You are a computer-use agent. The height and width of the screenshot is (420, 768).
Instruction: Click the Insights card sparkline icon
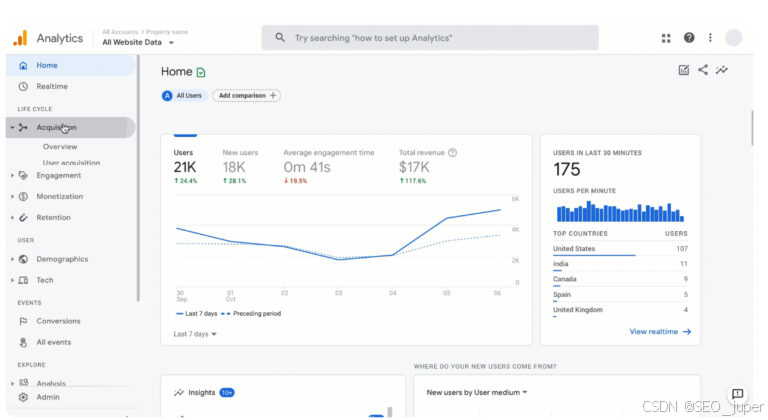coord(179,393)
